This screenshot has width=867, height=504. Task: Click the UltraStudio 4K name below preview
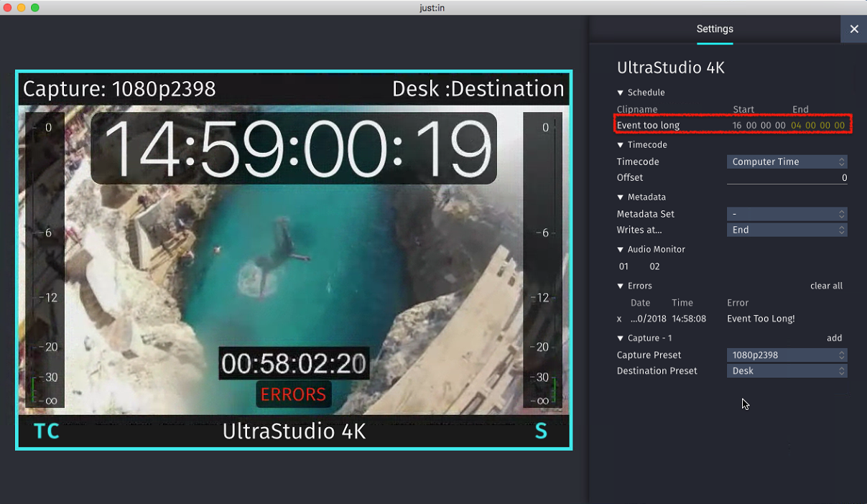click(x=294, y=431)
